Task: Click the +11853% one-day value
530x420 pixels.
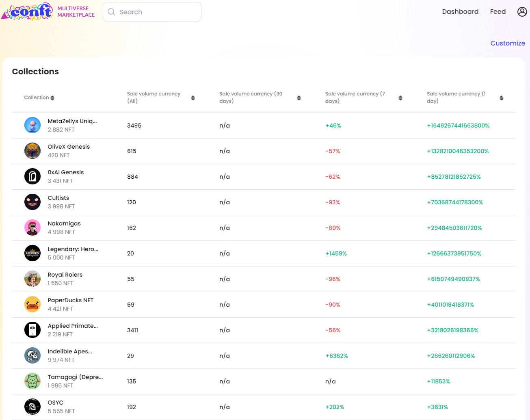Action: (x=439, y=381)
